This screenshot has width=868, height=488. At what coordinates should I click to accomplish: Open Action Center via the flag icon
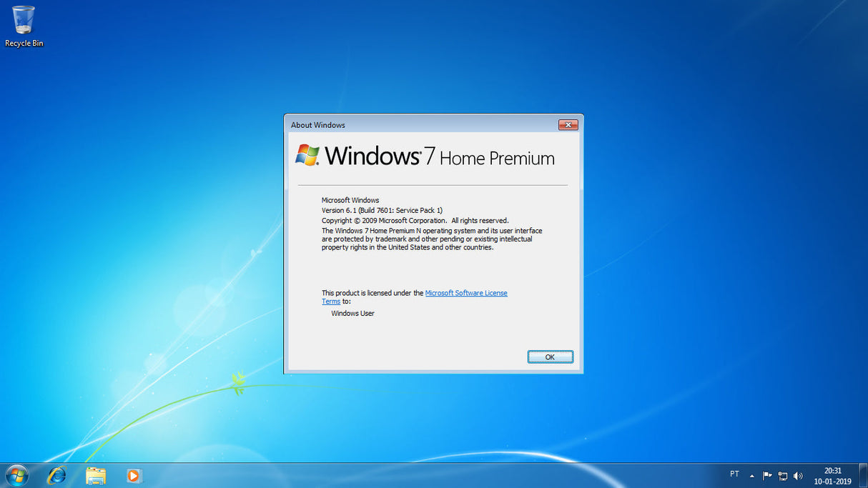[x=766, y=474]
